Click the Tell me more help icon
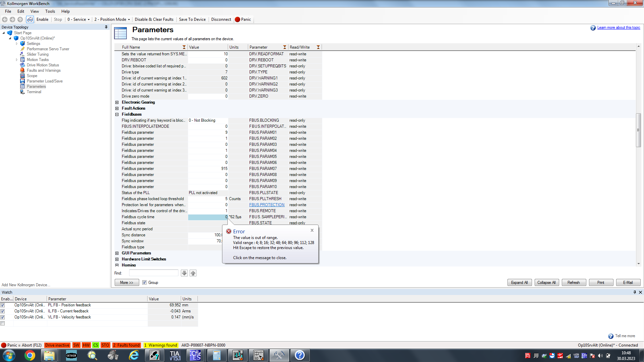644x362 pixels. point(611,336)
